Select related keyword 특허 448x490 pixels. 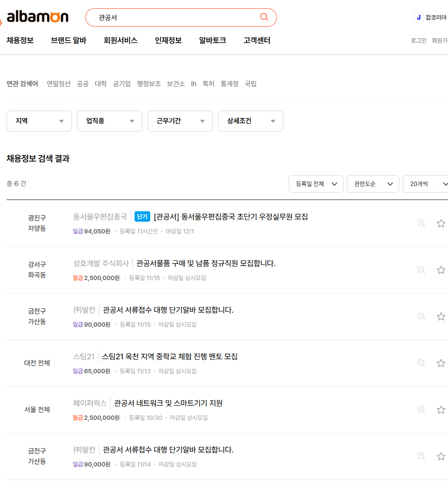pyautogui.click(x=209, y=84)
